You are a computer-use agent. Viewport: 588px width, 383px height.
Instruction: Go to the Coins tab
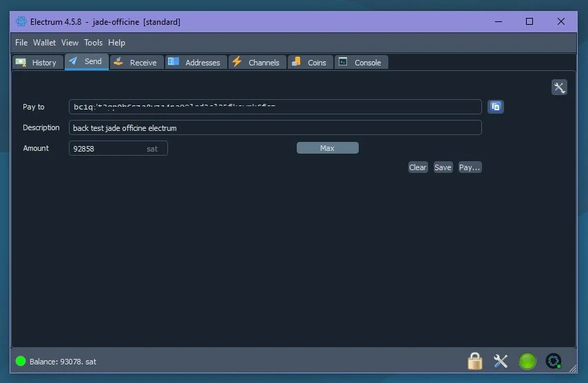pyautogui.click(x=309, y=63)
